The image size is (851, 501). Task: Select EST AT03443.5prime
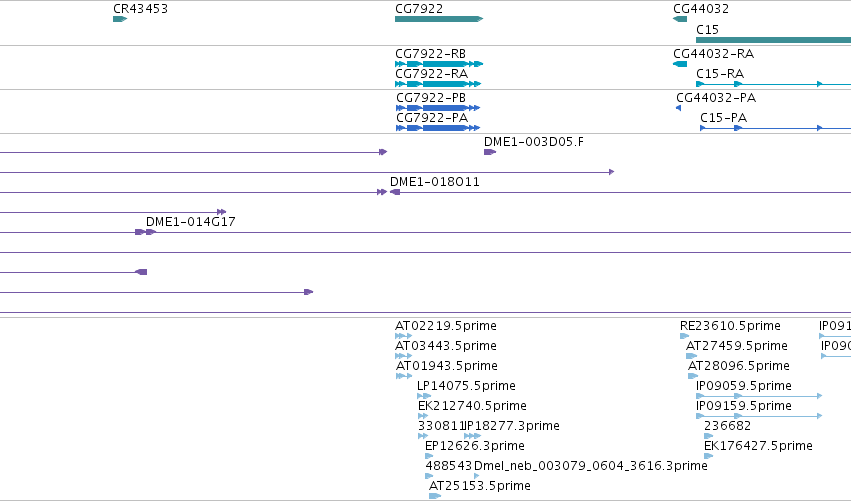click(x=403, y=356)
